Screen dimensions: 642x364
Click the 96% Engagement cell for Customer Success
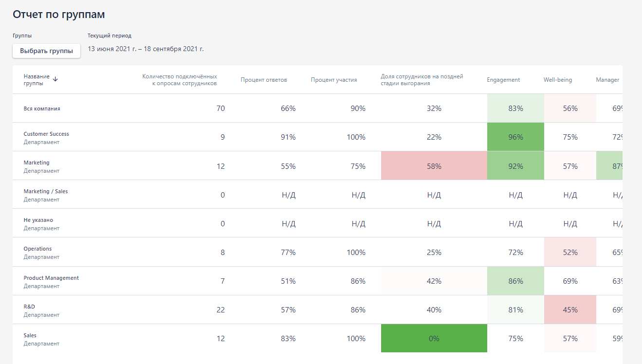click(515, 137)
